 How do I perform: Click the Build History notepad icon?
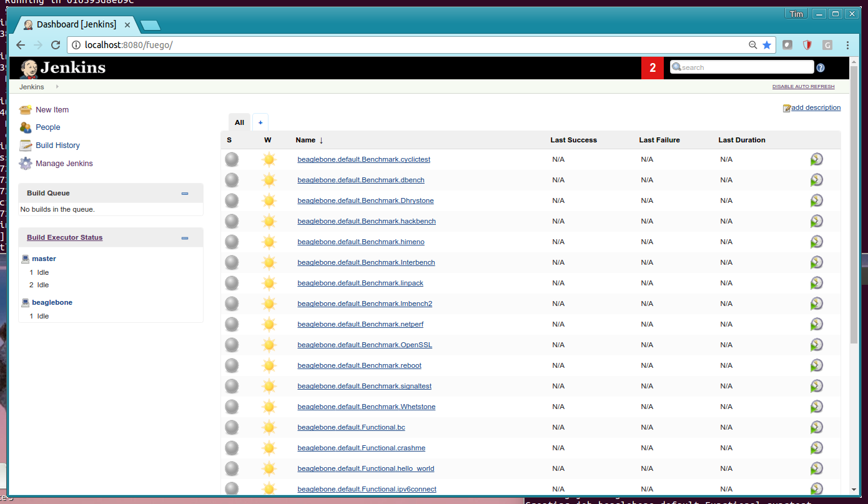(25, 146)
